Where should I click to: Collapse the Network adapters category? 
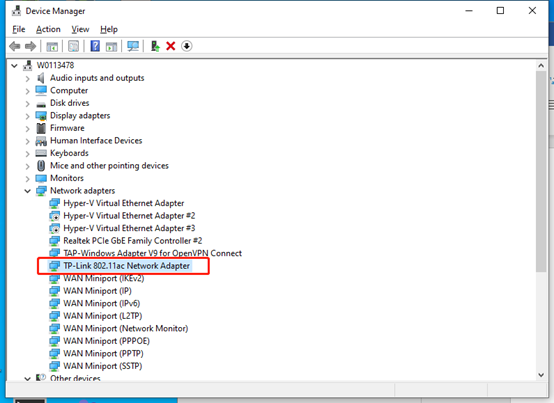[x=28, y=191]
